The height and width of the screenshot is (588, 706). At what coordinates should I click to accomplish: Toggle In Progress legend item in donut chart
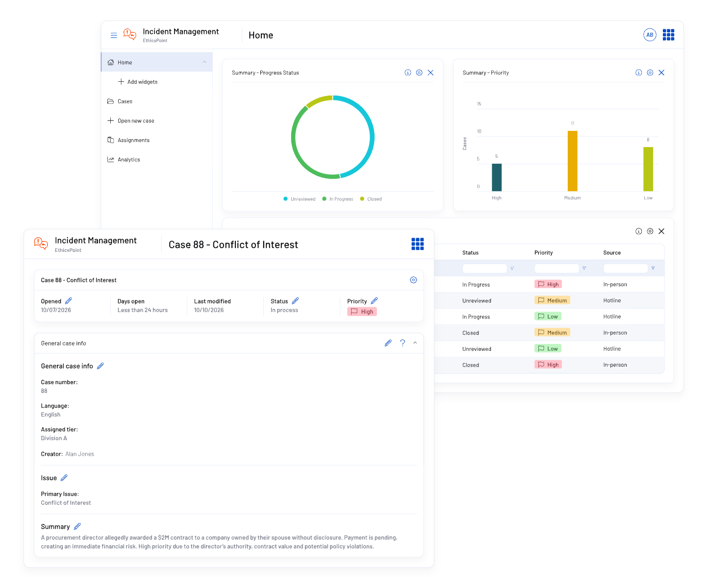click(338, 199)
